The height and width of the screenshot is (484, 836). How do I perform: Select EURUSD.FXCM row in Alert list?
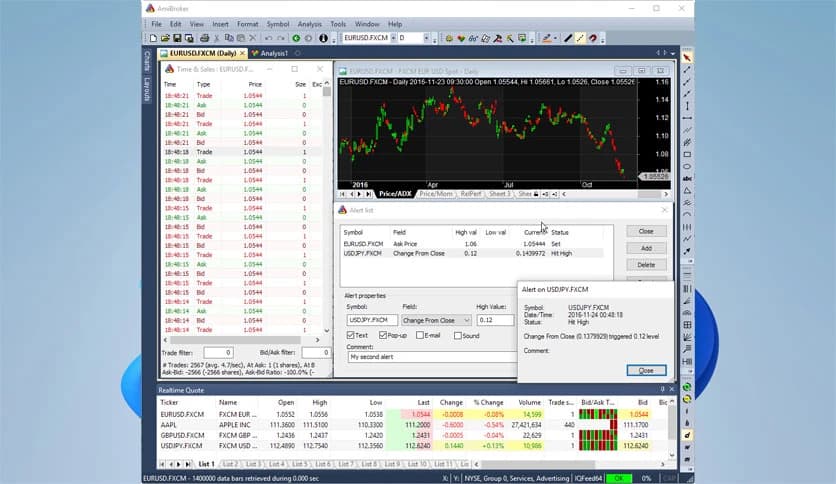472,244
